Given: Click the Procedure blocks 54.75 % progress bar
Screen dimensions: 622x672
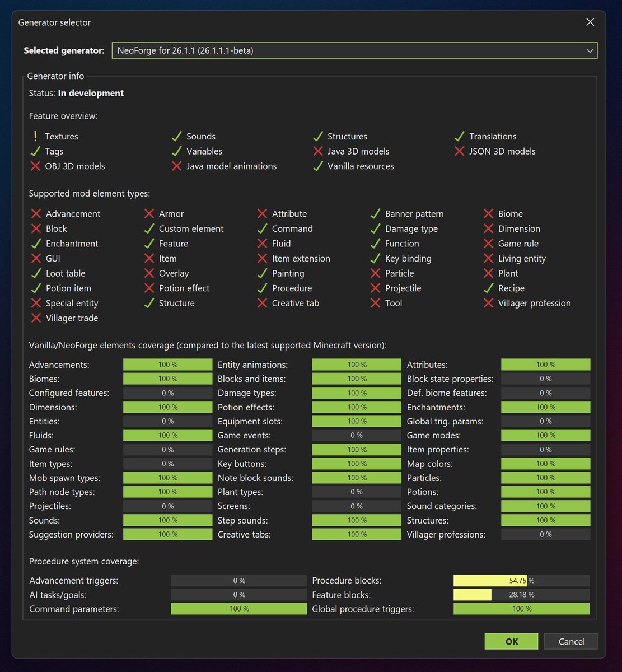Looking at the screenshot, I should pyautogui.click(x=521, y=581).
